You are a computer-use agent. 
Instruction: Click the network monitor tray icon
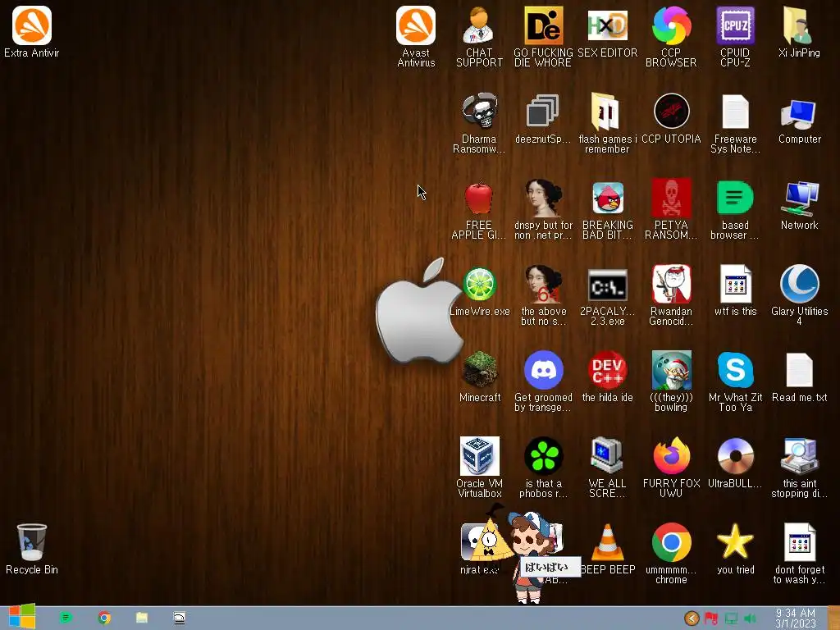coord(731,619)
